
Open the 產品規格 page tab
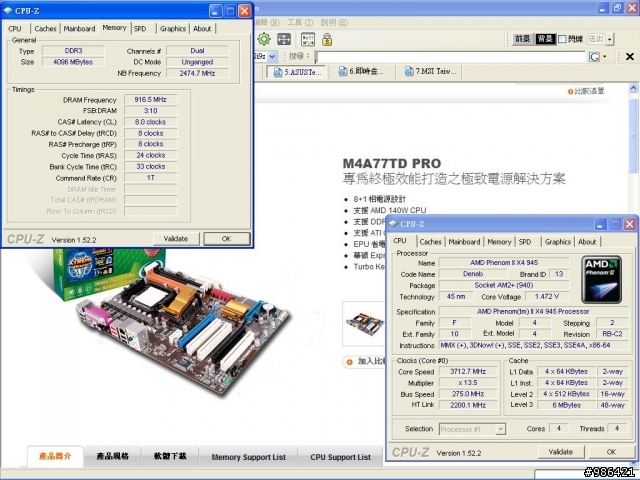point(113,456)
